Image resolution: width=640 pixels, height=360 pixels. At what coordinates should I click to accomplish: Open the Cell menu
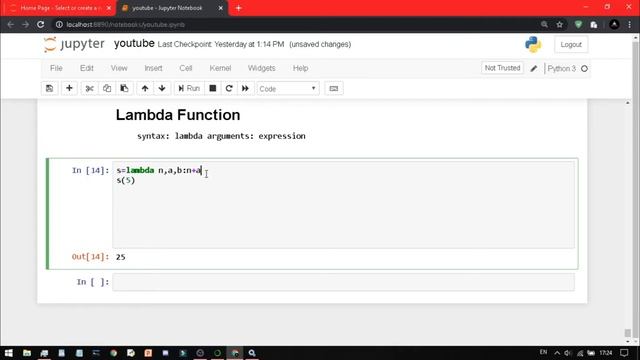tap(186, 68)
